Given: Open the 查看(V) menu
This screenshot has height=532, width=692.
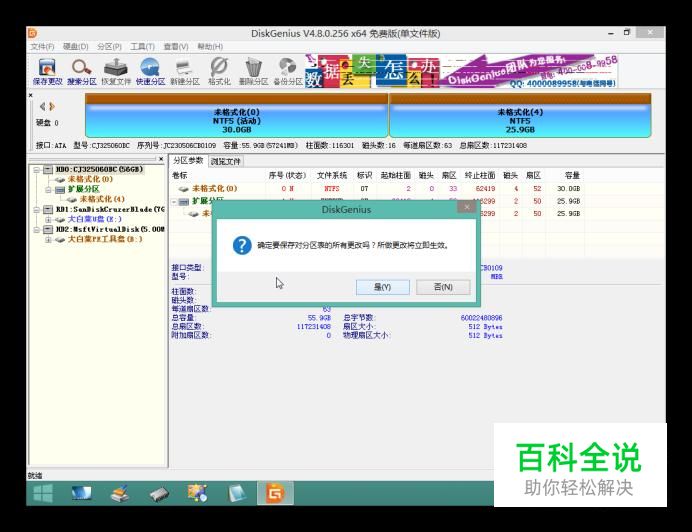Looking at the screenshot, I should pos(176,46).
